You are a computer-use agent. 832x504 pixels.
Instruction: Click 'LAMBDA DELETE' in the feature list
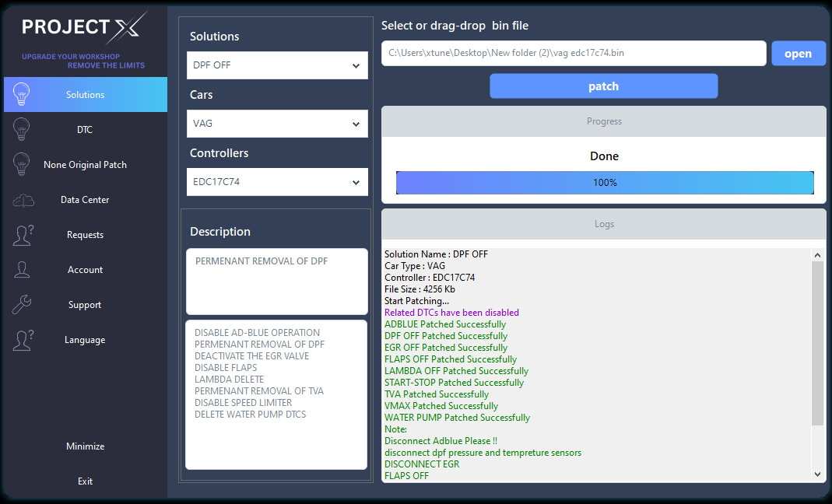click(x=230, y=380)
